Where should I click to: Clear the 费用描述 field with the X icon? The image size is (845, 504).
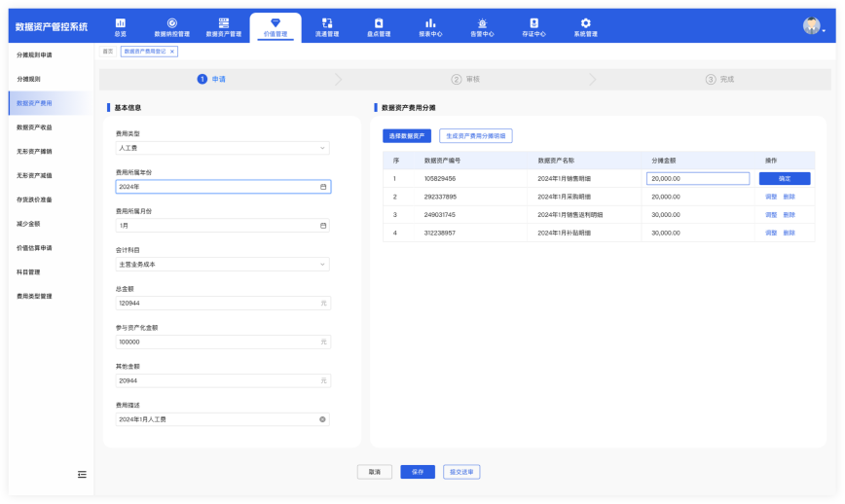(x=322, y=419)
